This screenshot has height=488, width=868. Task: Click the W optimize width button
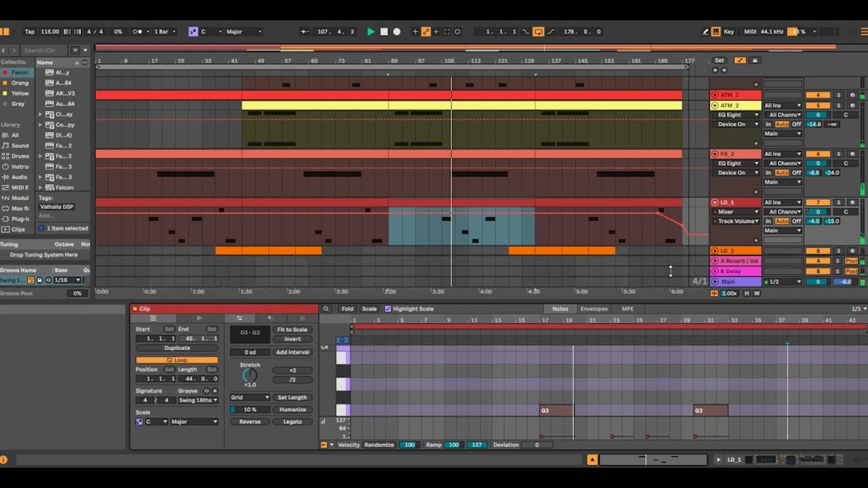pos(757,293)
